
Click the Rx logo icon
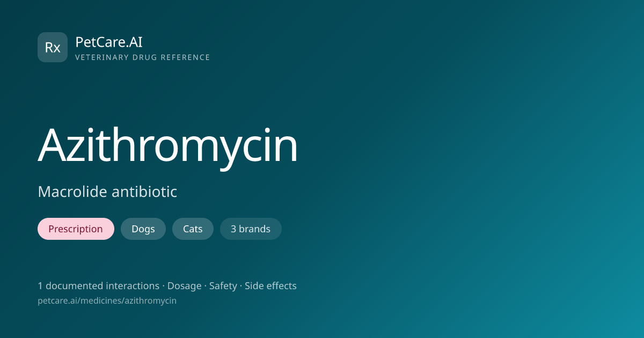(53, 47)
